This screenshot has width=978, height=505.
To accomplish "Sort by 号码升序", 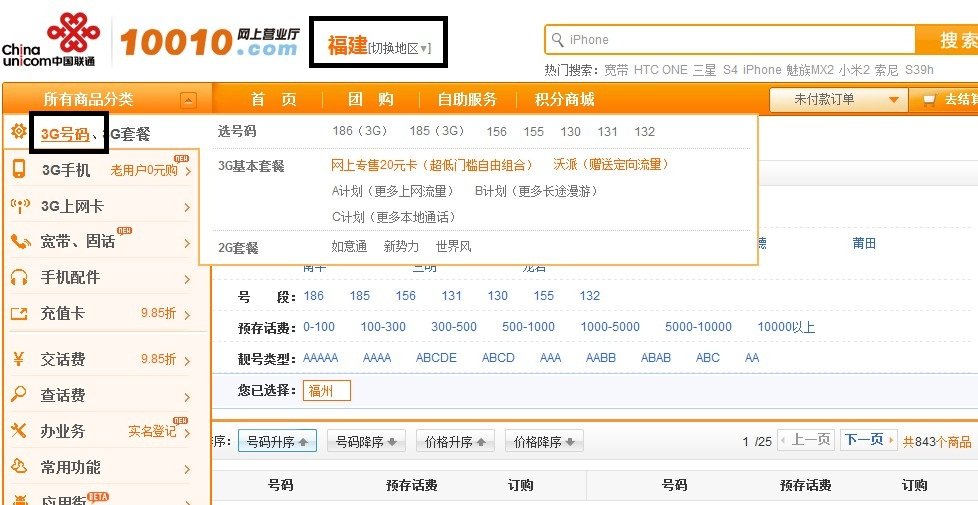I will tap(277, 441).
